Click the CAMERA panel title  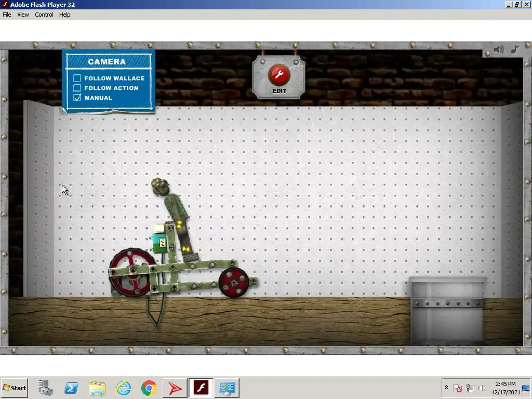pos(107,61)
